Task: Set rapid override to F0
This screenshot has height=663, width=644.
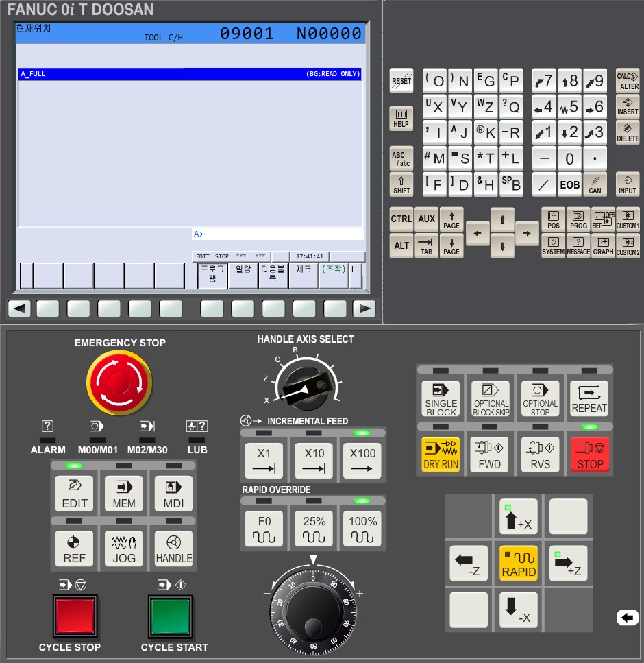Action: tap(264, 529)
